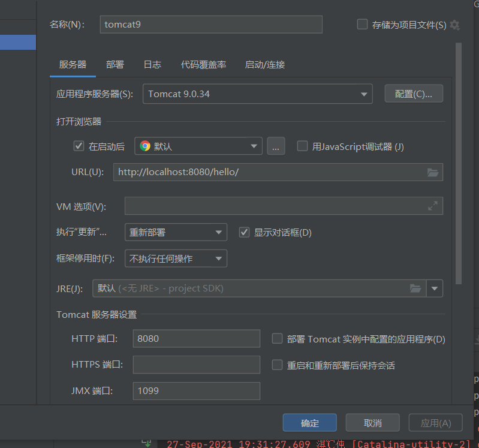Click the Chrome icon in browser selector
Screen dimensions: 479x448
(x=145, y=146)
